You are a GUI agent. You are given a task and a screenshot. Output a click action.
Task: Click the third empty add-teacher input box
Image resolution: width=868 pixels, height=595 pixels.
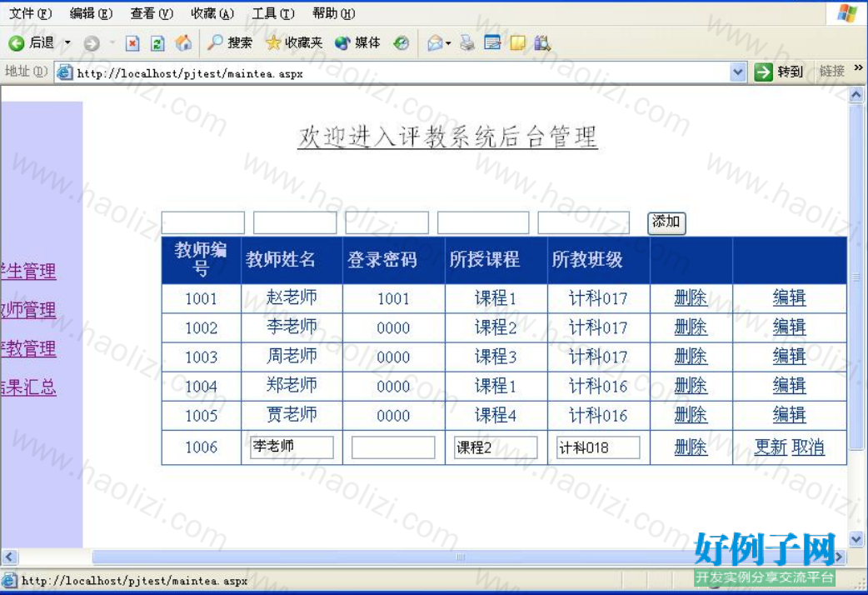click(387, 222)
